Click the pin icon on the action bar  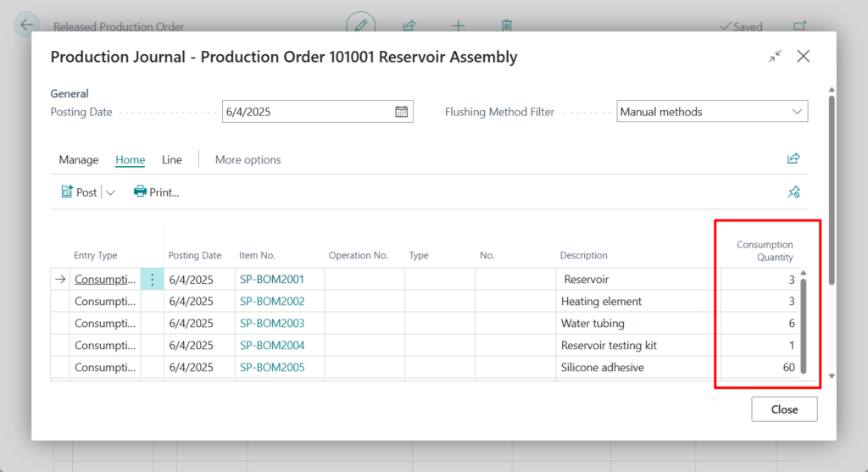tap(793, 192)
